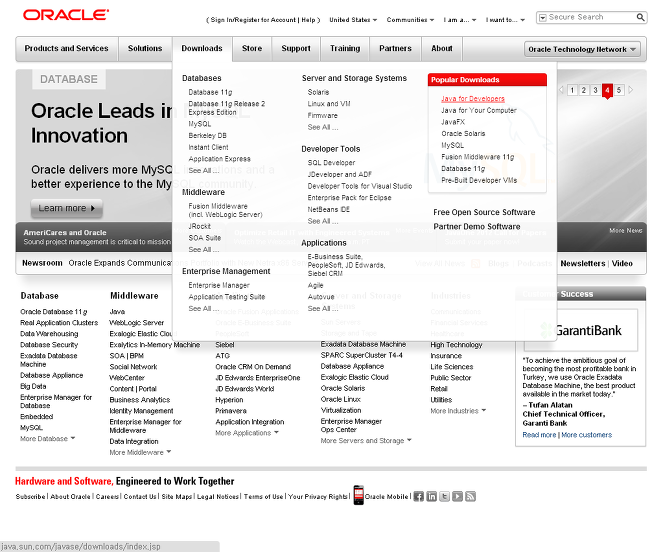Expand the Communities dropdown
This screenshot has width=663, height=552.
pos(410,20)
